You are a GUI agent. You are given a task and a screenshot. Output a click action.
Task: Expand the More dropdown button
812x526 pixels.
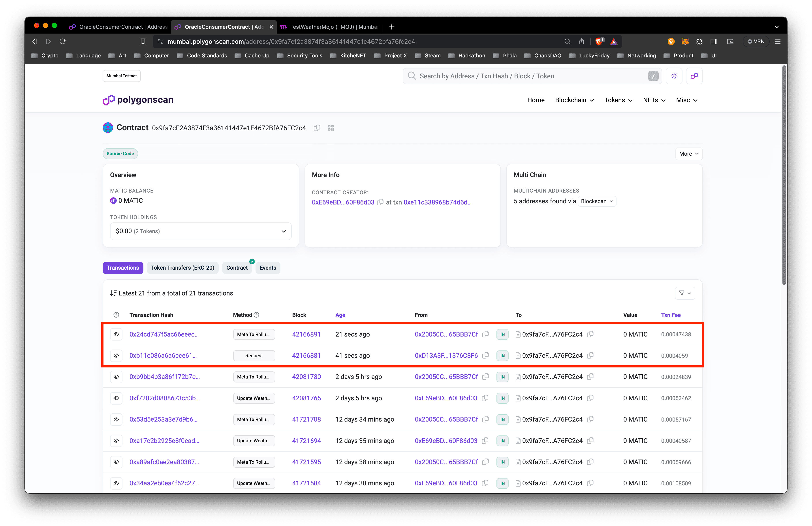[688, 154]
